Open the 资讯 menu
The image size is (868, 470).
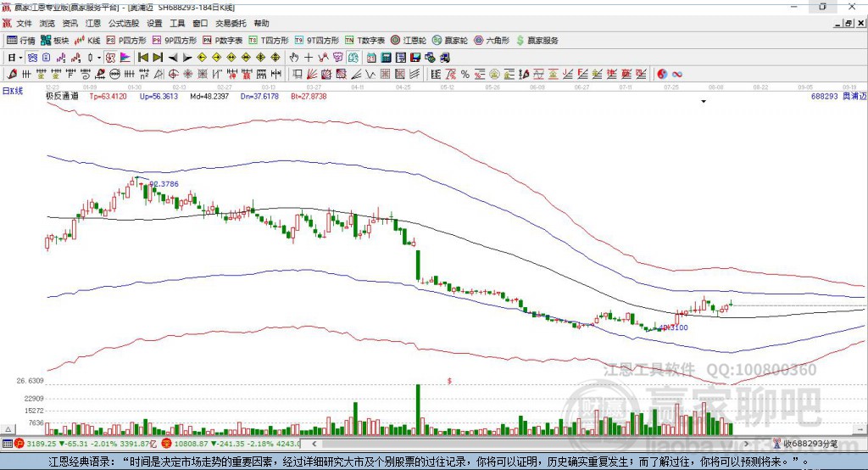[x=70, y=23]
